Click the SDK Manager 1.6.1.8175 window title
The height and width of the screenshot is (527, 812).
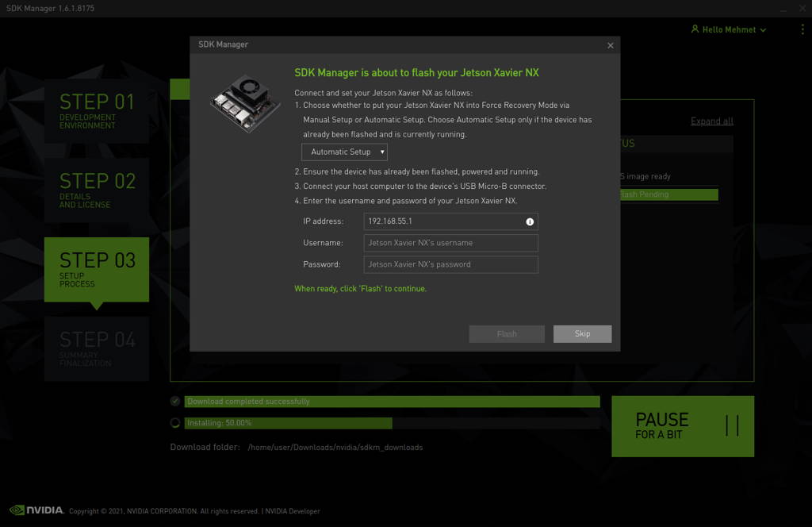[50, 8]
